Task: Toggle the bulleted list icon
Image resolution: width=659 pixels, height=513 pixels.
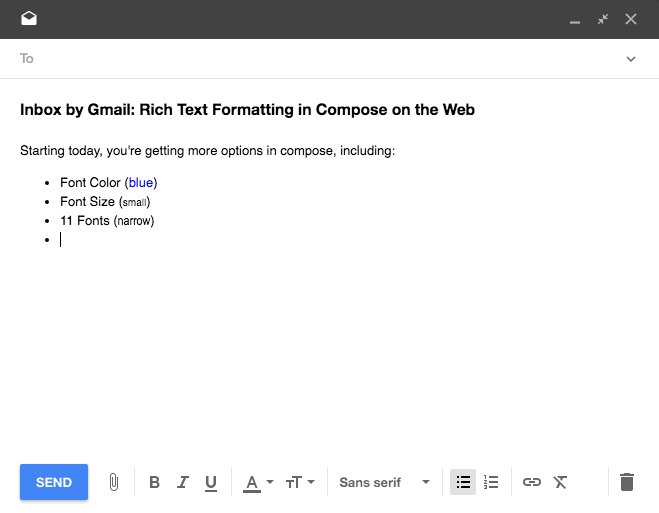Action: tap(462, 482)
